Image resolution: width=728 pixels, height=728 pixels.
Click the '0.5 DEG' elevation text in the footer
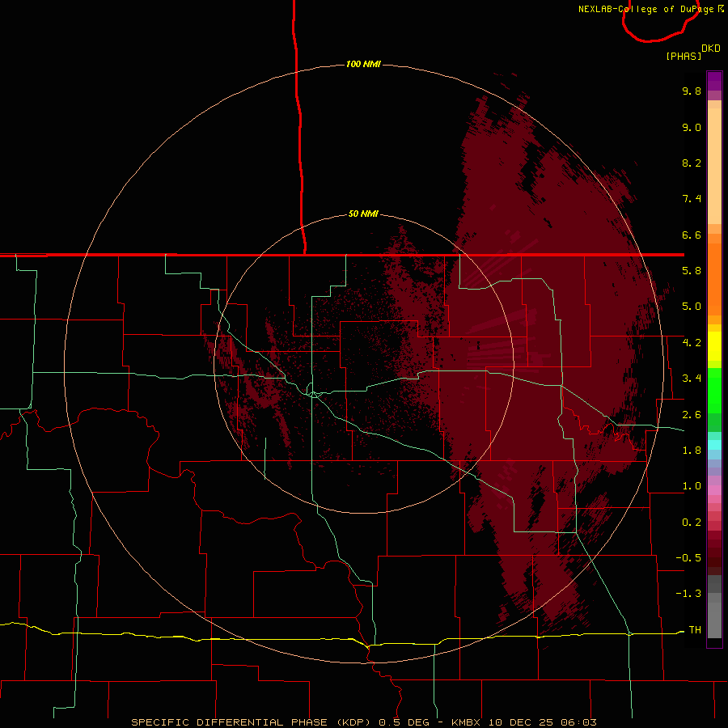[404, 722]
